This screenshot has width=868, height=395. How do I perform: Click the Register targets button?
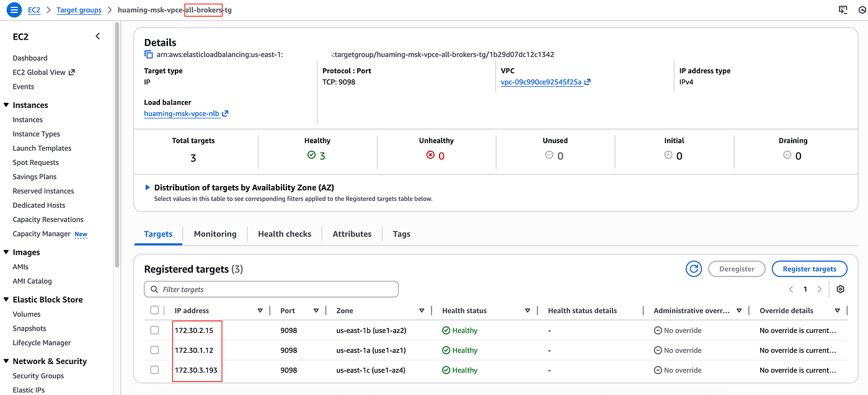coord(810,269)
